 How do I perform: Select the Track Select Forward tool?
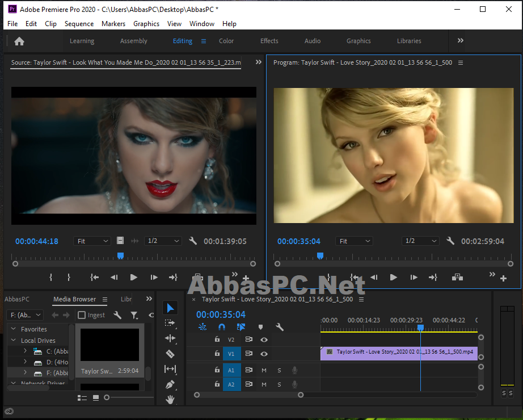[x=170, y=323]
